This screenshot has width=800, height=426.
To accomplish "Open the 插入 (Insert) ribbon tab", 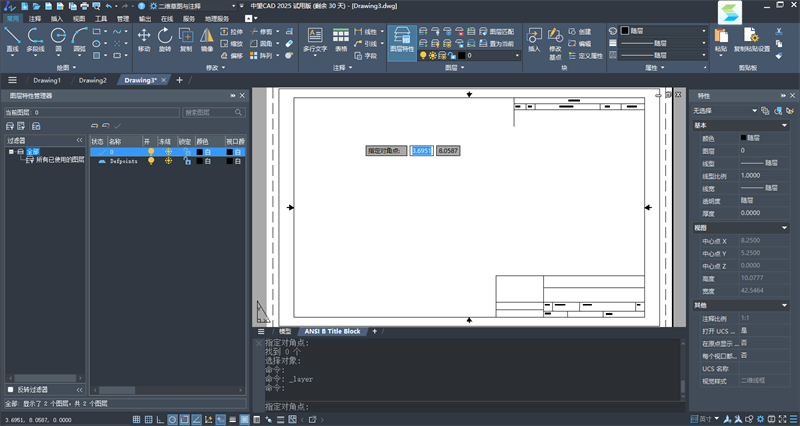I will [x=56, y=18].
